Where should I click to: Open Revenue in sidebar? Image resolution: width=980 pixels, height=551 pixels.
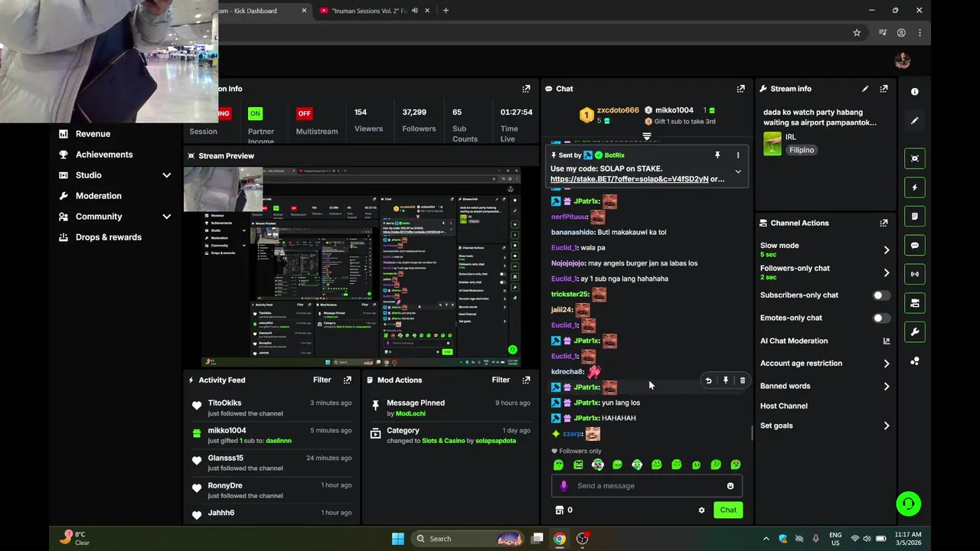click(x=93, y=134)
